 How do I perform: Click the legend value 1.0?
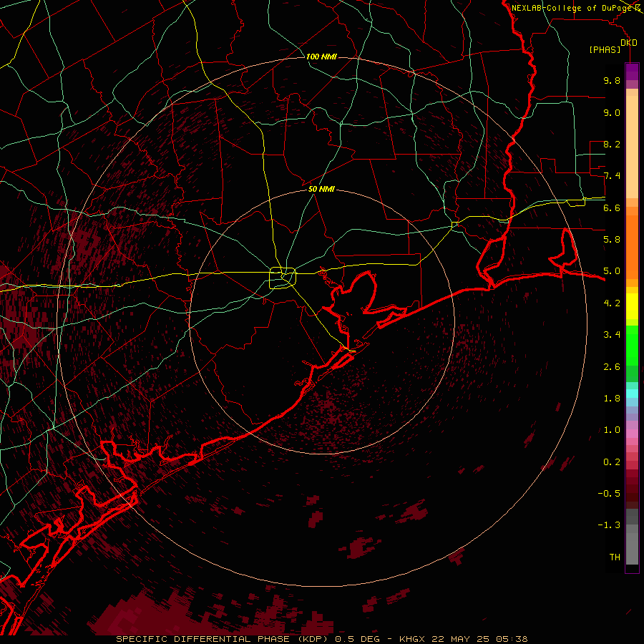pos(612,430)
